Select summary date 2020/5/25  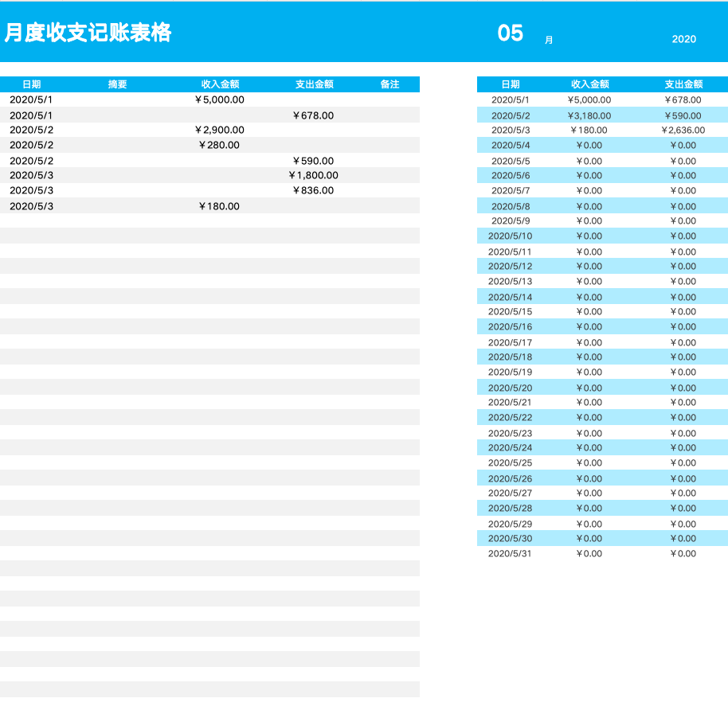coord(511,464)
